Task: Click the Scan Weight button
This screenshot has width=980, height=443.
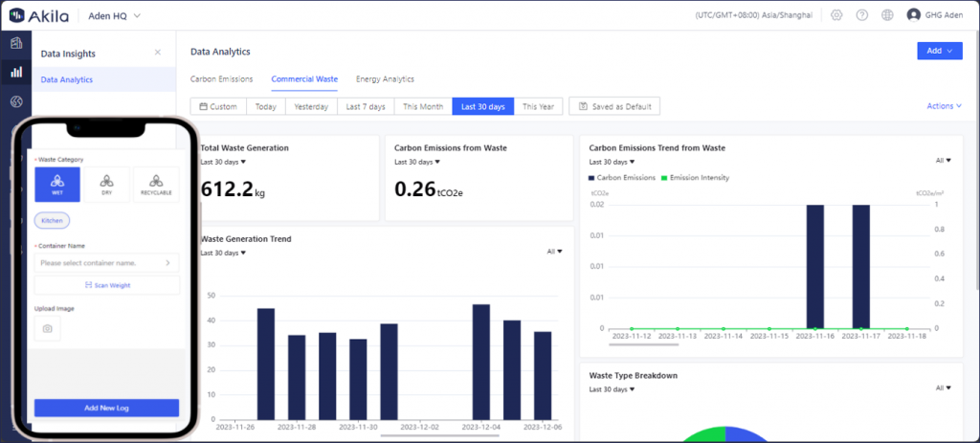Action: (106, 285)
